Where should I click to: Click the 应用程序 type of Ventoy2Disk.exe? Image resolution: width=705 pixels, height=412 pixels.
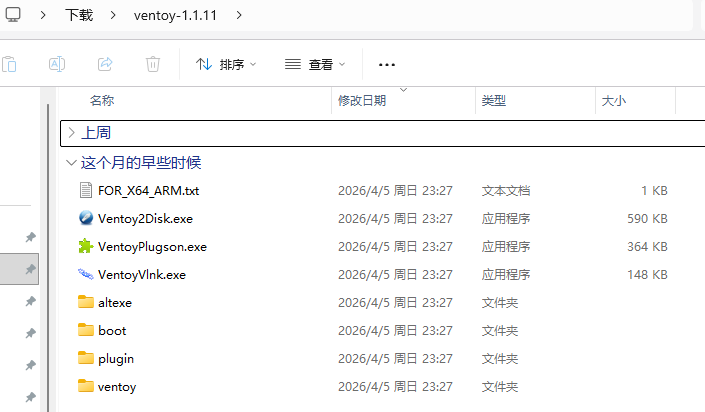pyautogui.click(x=506, y=219)
